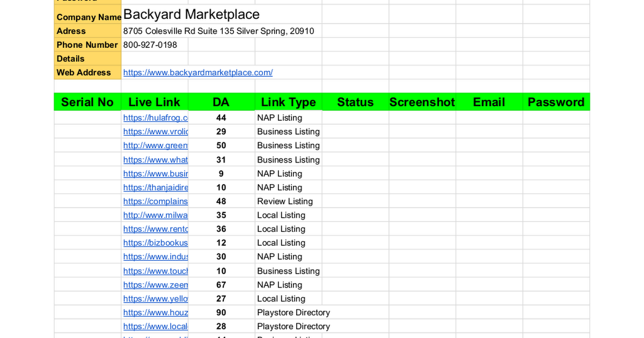644x338 pixels.
Task: Open the https://www.rentc live link
Action: tap(156, 229)
